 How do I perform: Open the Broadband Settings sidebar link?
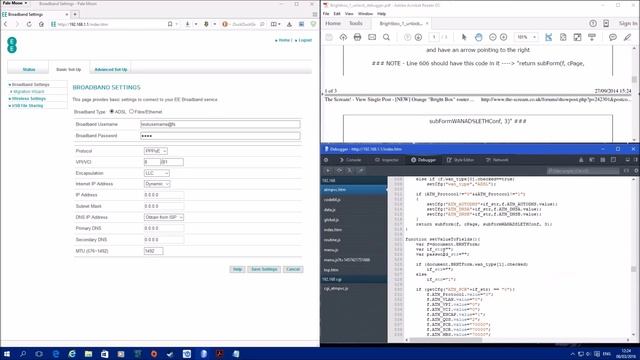pyautogui.click(x=31, y=84)
